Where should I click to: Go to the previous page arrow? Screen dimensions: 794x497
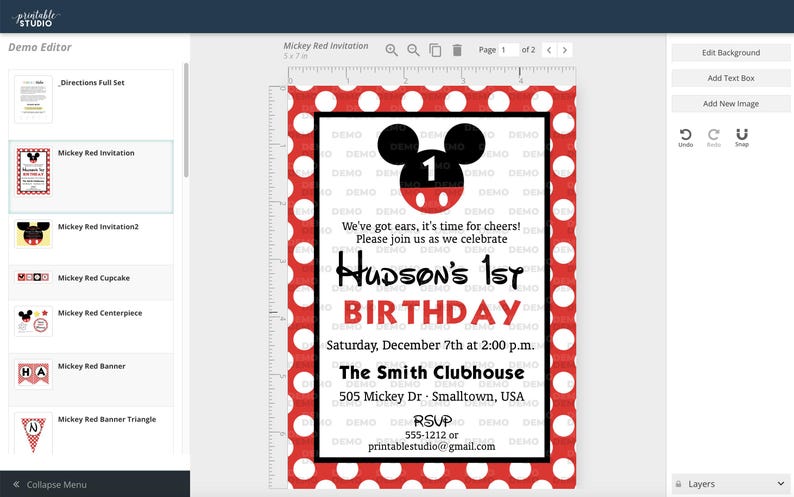pos(549,50)
